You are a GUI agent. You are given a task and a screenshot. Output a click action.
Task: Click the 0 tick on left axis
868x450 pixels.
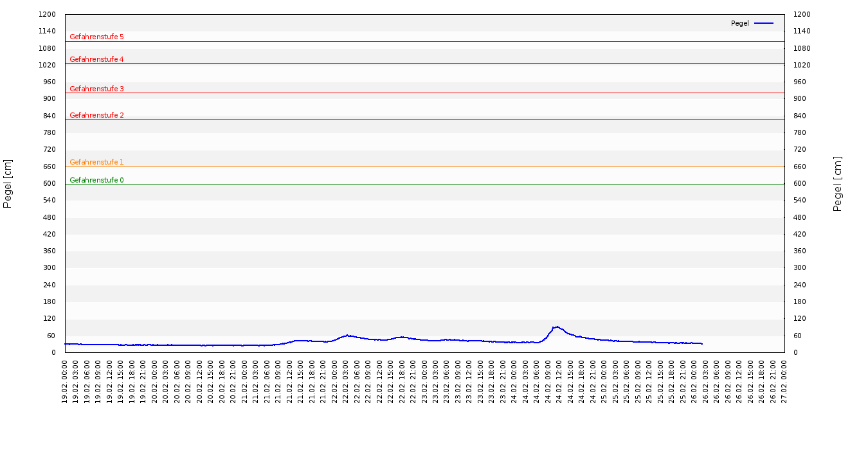point(54,352)
